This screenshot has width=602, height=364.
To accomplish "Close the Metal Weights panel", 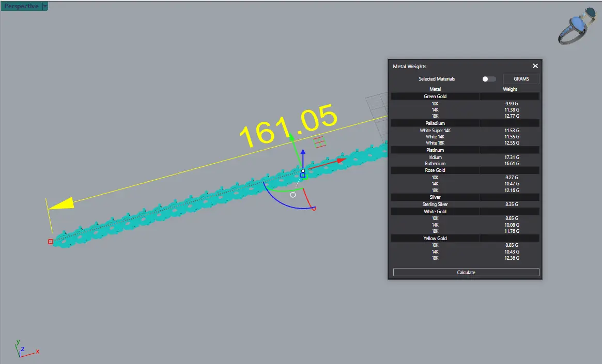I will (535, 66).
